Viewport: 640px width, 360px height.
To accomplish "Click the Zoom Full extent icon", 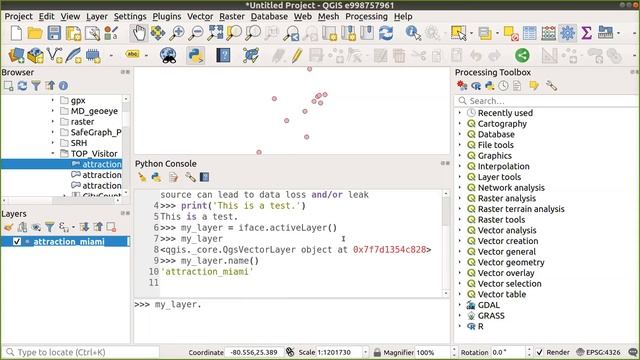I will coord(215,33).
